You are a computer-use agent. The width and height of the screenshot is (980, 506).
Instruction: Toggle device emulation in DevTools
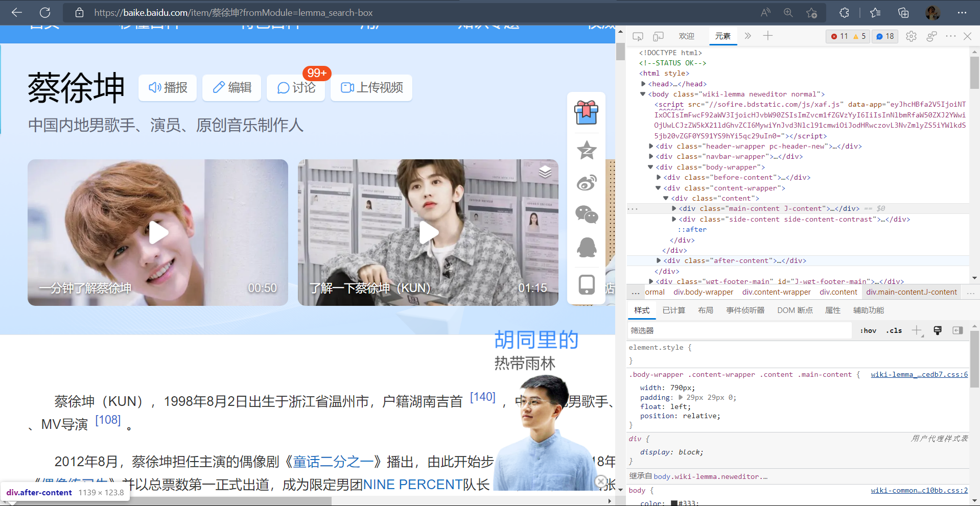(658, 36)
